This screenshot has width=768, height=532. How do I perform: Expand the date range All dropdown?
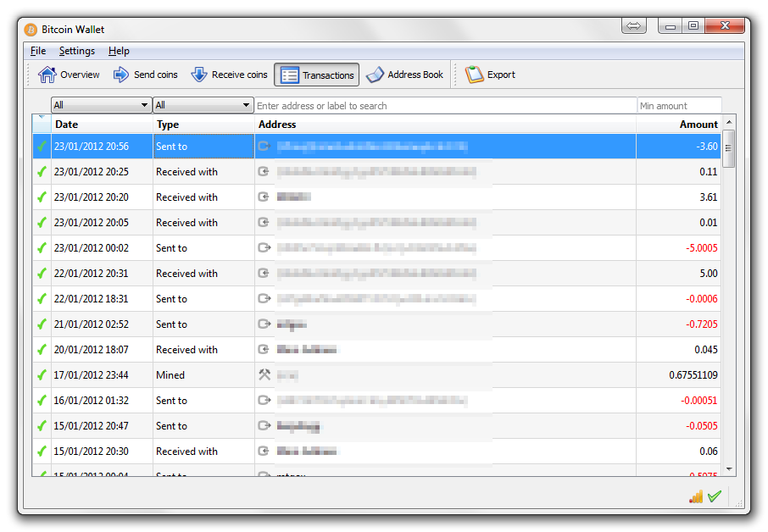101,106
